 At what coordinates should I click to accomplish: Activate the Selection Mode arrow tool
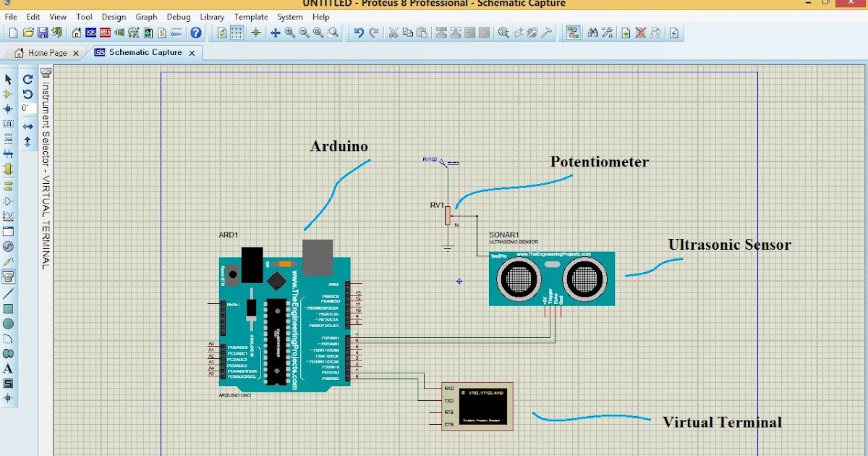pyautogui.click(x=8, y=78)
